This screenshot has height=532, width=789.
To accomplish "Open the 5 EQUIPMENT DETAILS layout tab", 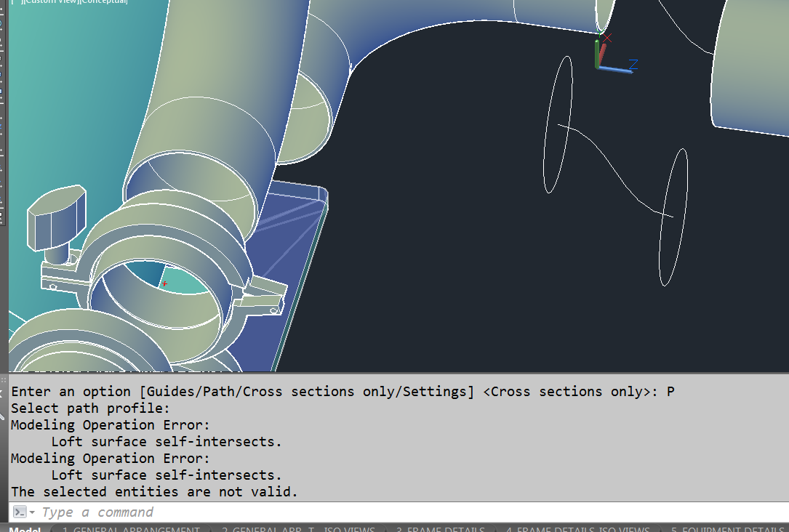I will 728,529.
